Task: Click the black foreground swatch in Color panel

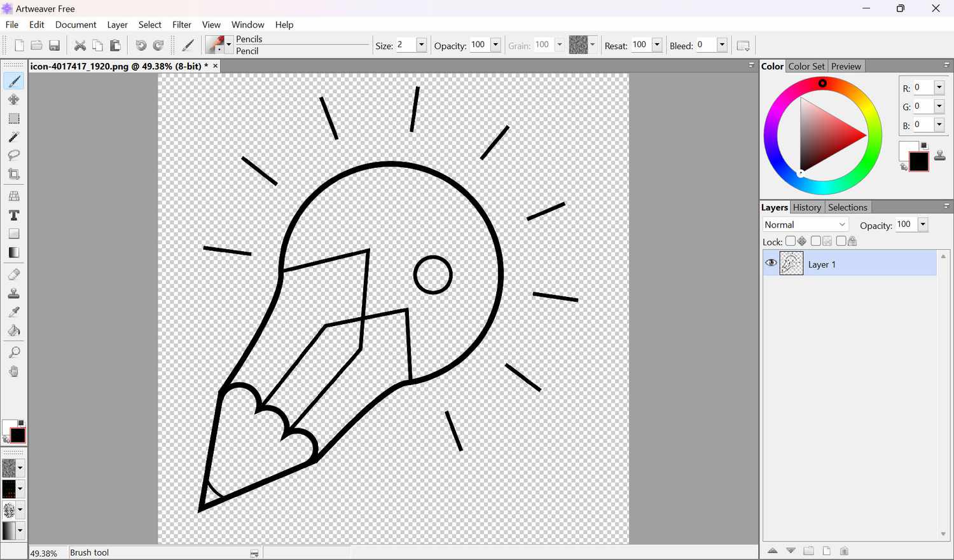Action: pyautogui.click(x=919, y=161)
